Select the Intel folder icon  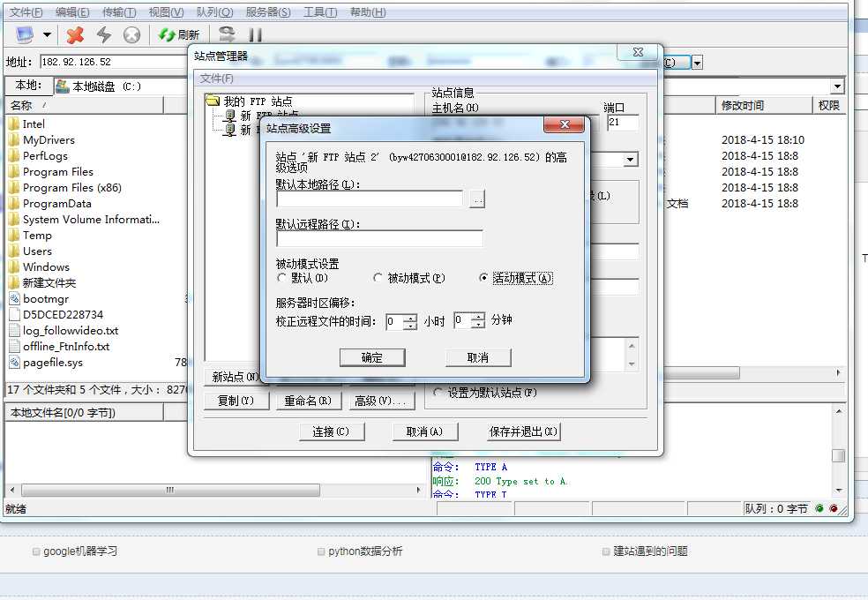coord(14,124)
